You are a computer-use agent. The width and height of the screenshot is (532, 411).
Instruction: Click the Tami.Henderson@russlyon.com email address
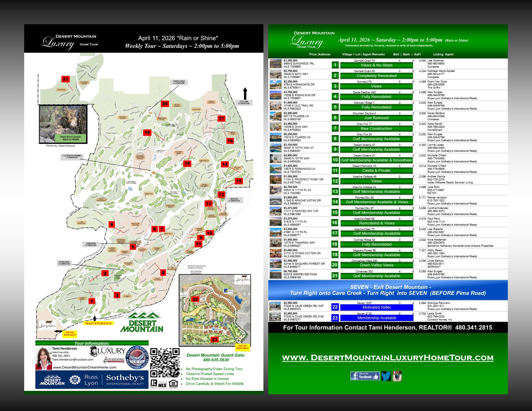point(73,359)
